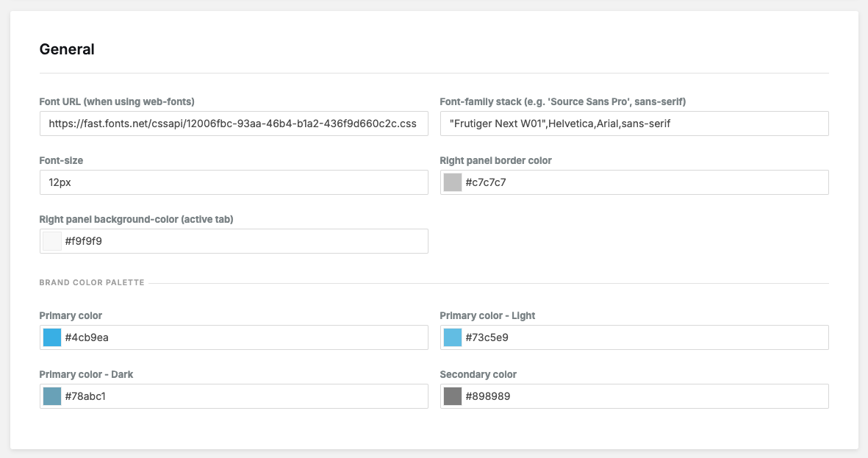Open the Primary color - Dark swatch
This screenshot has width=868, height=458.
coord(52,396)
